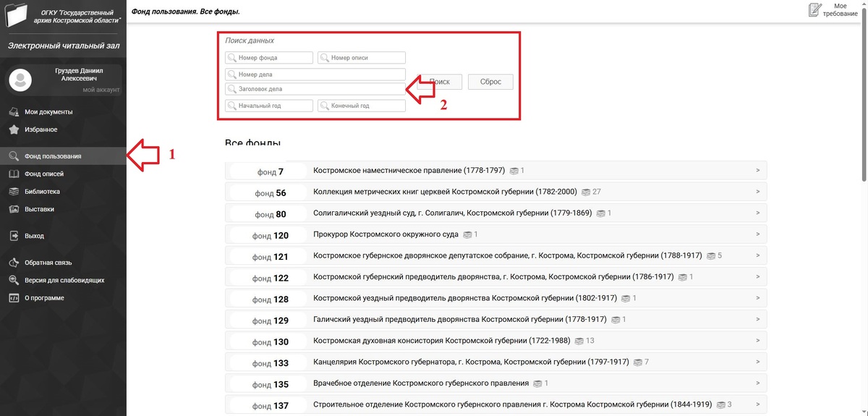This screenshot has width=868, height=416.
Task: Open Галичский уездный предводитель дворянства fund
Action: pyautogui.click(x=460, y=320)
